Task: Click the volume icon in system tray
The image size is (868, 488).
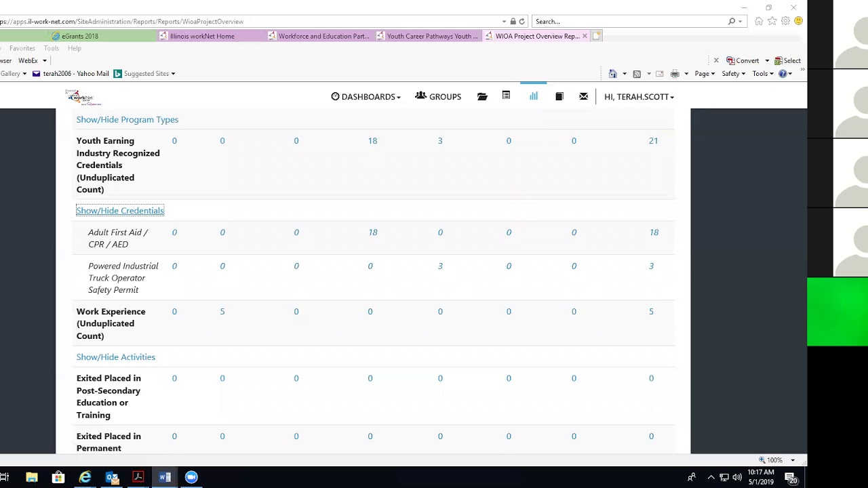Action: tap(737, 477)
